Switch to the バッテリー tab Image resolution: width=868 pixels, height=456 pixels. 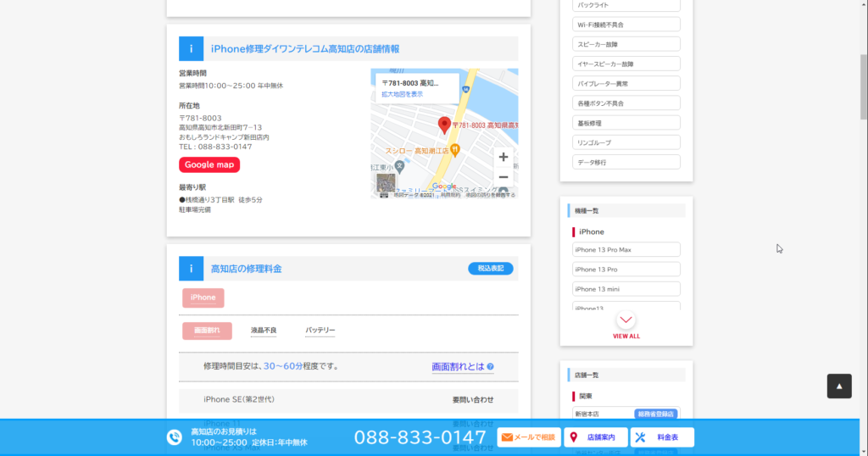point(320,331)
